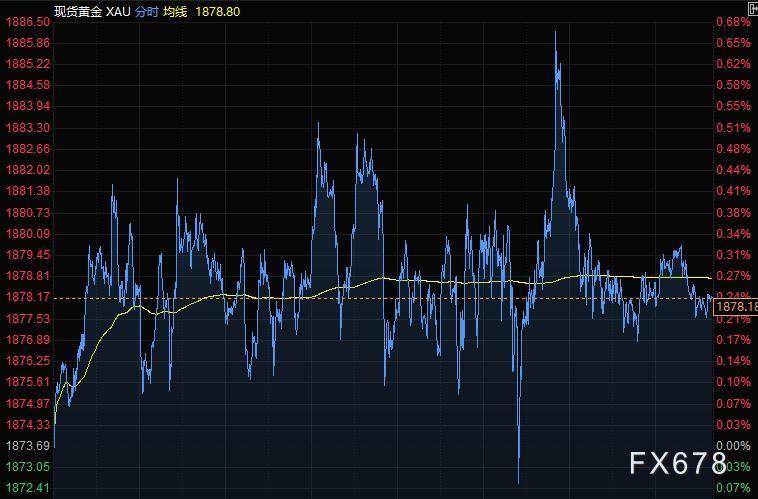Click the 1880.09 price axis label
The width and height of the screenshot is (758, 499).
click(x=27, y=233)
